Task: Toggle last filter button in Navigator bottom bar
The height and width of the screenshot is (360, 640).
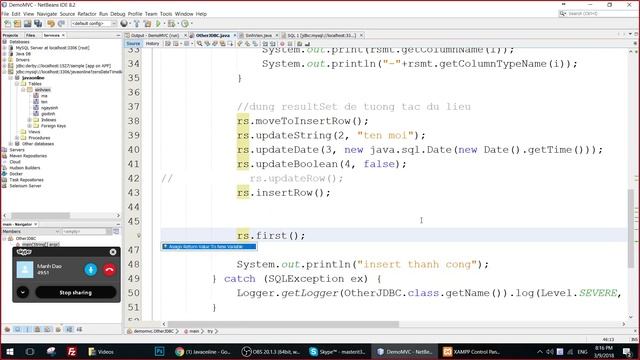Action: [79, 329]
